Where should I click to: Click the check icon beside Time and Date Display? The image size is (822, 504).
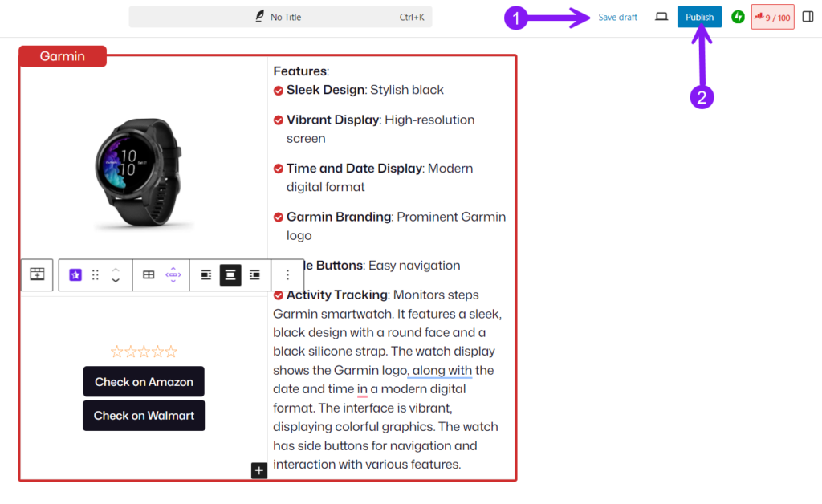279,169
